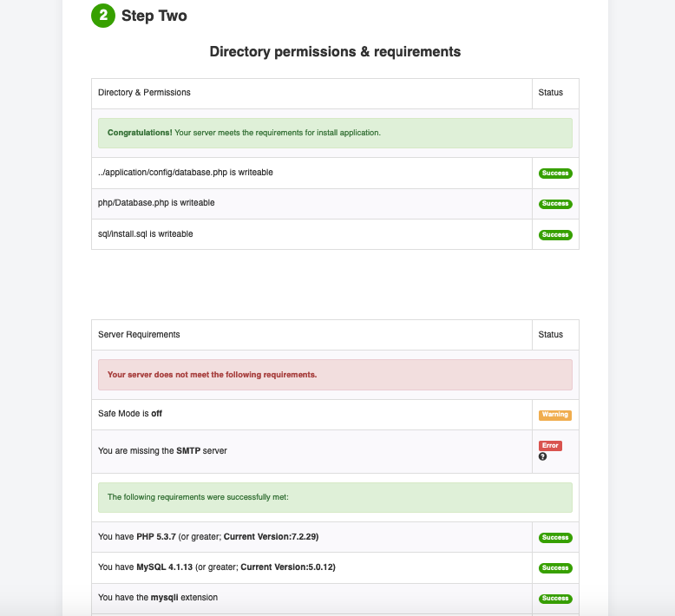Click the Step Two heading text
The width and height of the screenshot is (675, 616).
point(154,16)
